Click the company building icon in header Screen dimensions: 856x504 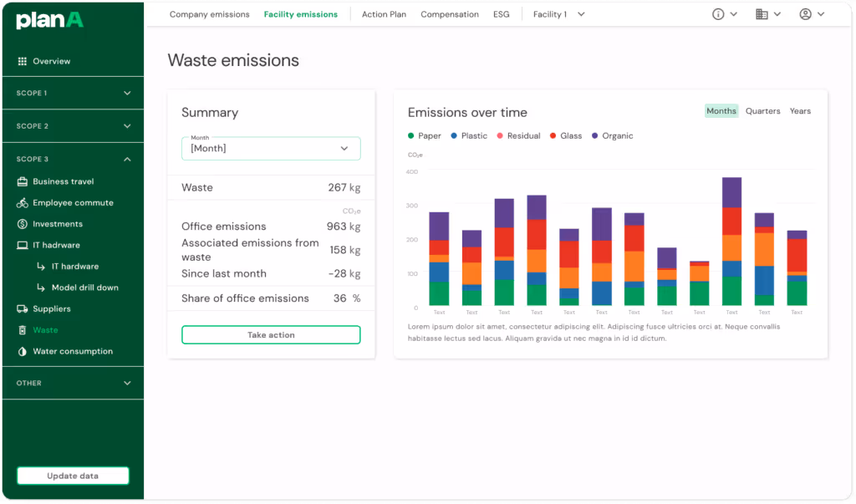click(x=762, y=14)
